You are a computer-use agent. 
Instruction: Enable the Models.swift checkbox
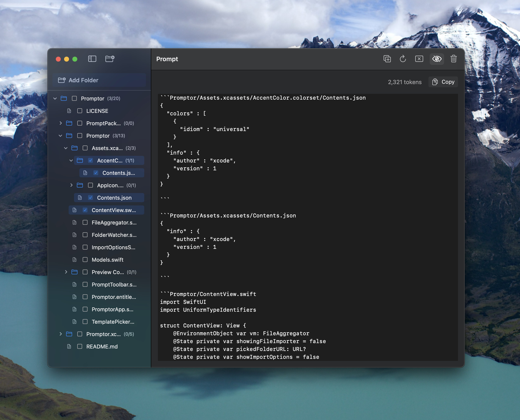tap(85, 260)
